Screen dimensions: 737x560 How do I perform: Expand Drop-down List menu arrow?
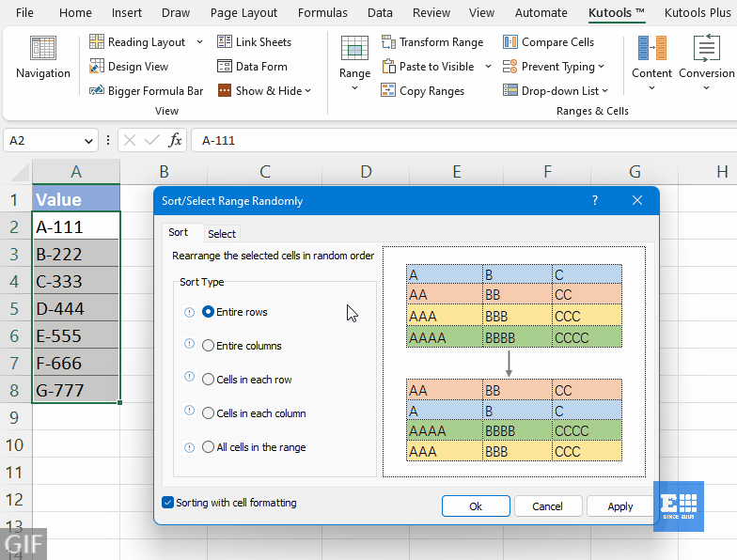tap(605, 90)
